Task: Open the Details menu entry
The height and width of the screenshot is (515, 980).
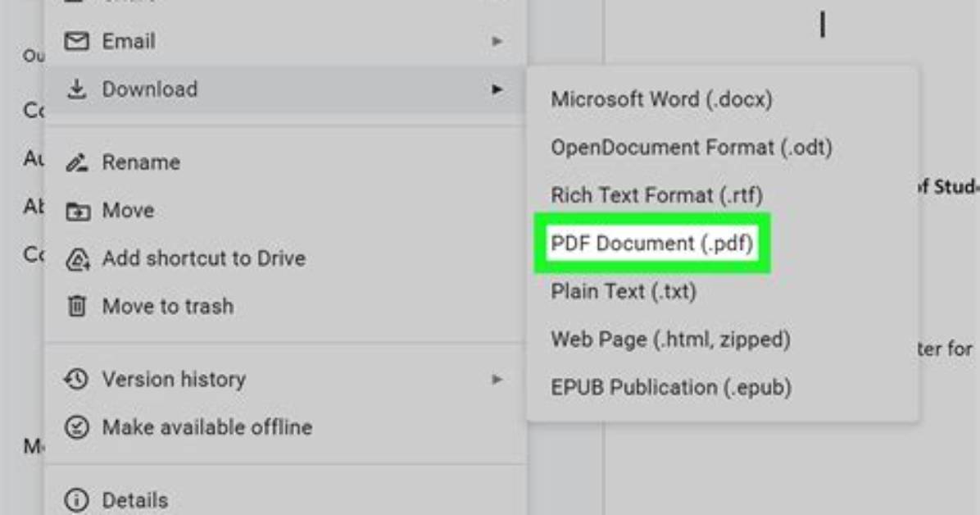Action: coord(285,500)
